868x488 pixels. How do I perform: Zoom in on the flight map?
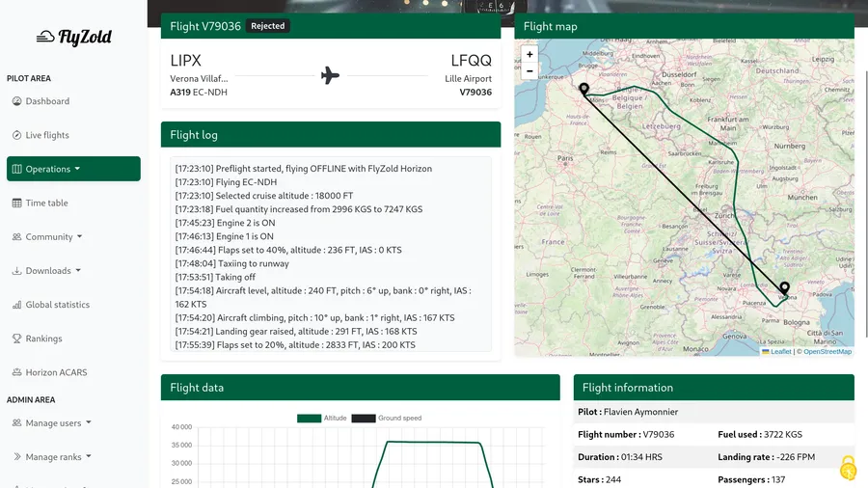point(529,55)
